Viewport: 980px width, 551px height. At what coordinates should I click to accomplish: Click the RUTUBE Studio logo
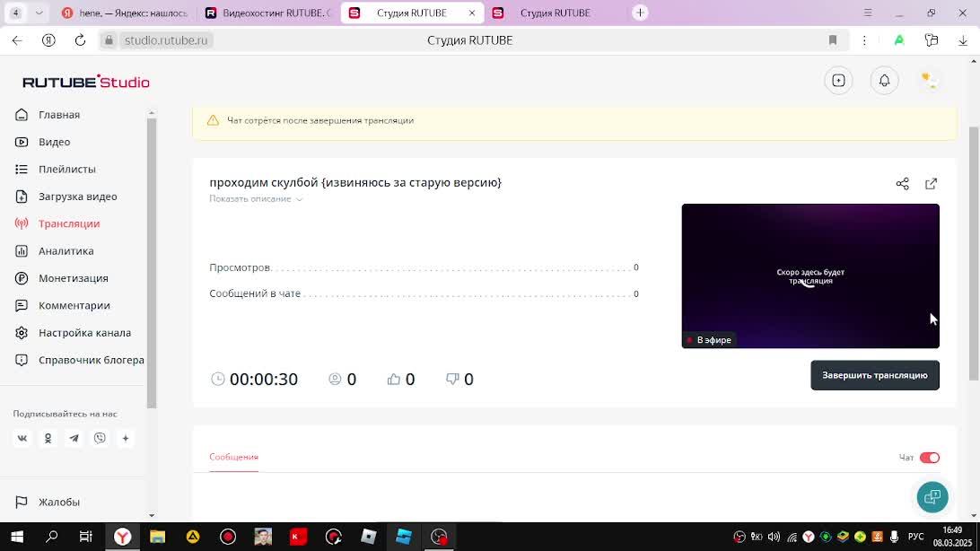pyautogui.click(x=86, y=82)
